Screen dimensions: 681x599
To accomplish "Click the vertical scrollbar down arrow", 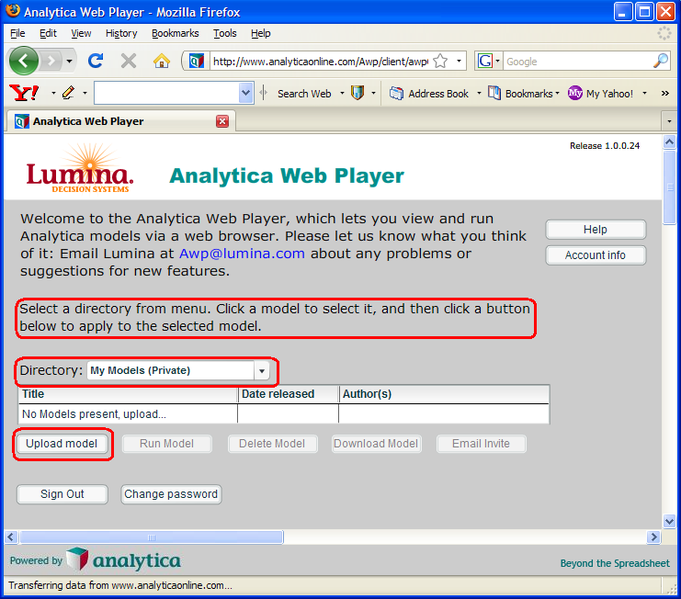I will [x=669, y=521].
